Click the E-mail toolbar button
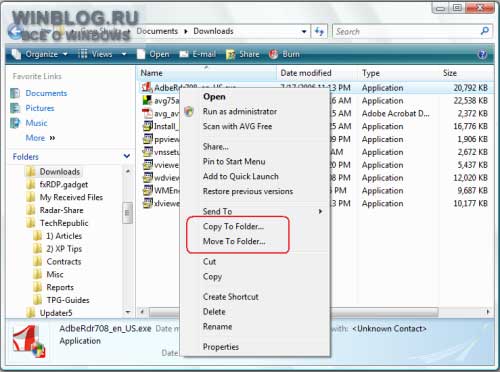500x372 pixels. (x=198, y=54)
